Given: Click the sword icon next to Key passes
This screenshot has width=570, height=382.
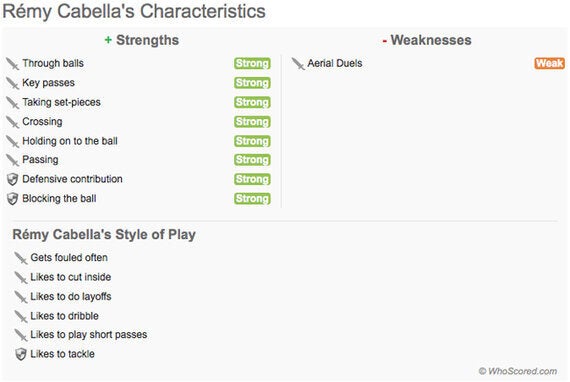Looking at the screenshot, I should click(x=12, y=83).
